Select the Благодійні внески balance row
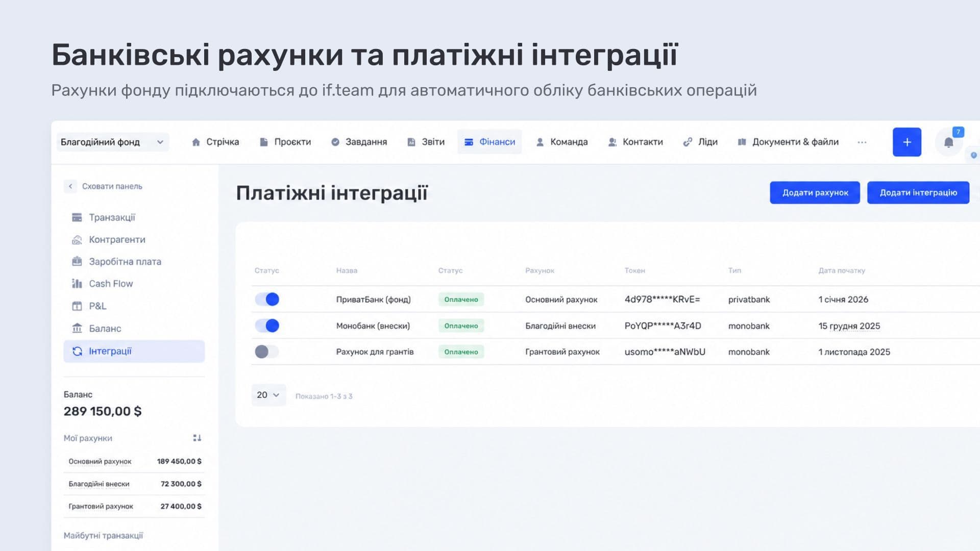The height and width of the screenshot is (551, 980). pos(134,484)
